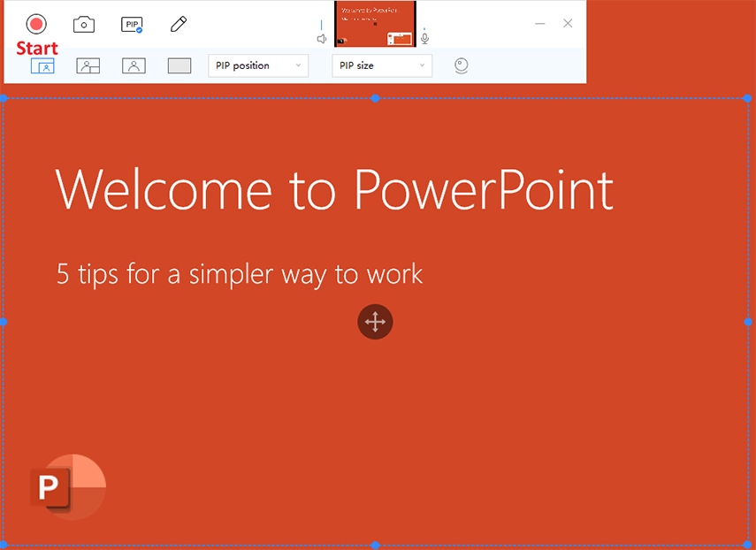
Task: Select screen-only blank layout
Action: [179, 65]
